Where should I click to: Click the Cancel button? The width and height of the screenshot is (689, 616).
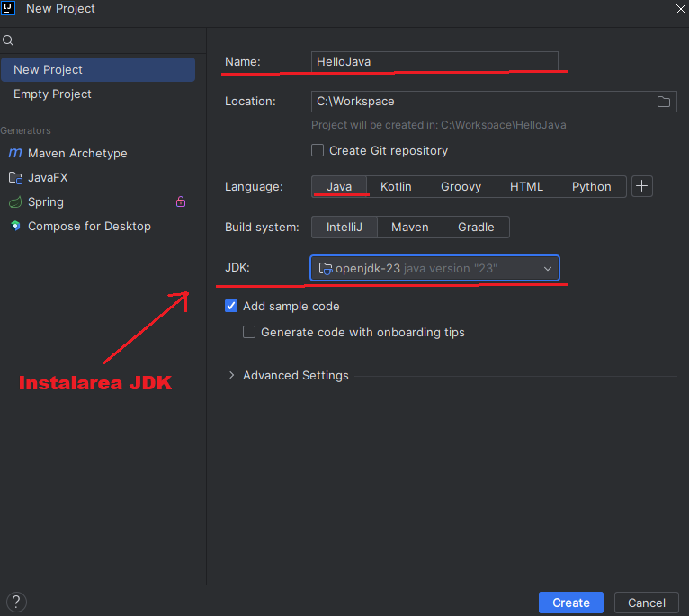(x=647, y=603)
